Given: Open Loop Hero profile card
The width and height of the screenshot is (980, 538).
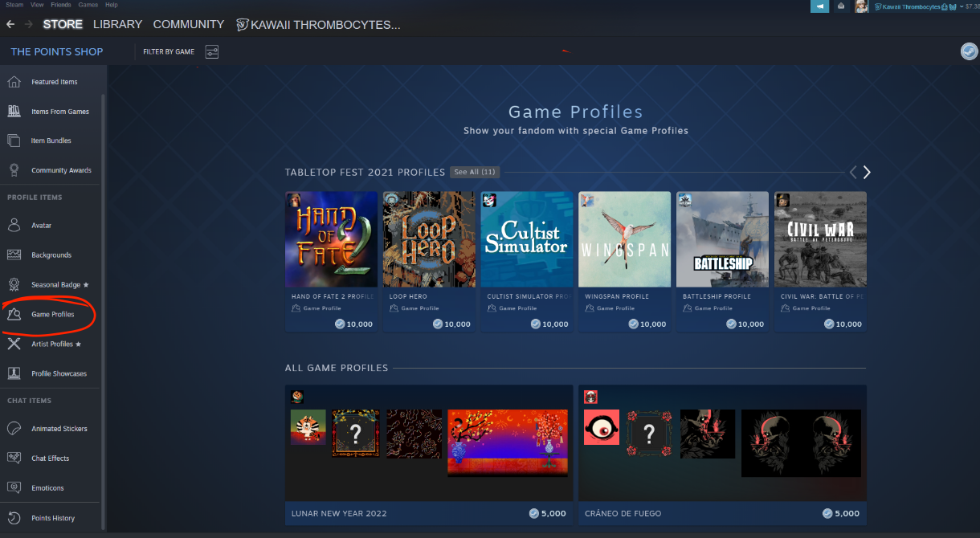Looking at the screenshot, I should coord(429,262).
